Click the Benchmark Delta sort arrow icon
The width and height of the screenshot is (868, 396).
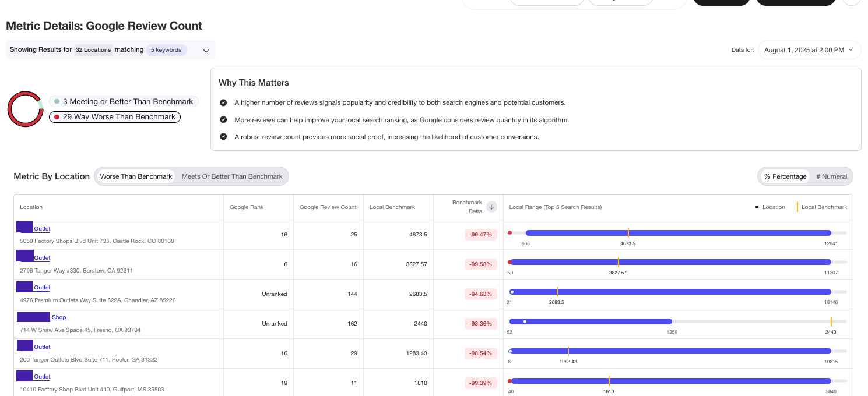(x=491, y=207)
